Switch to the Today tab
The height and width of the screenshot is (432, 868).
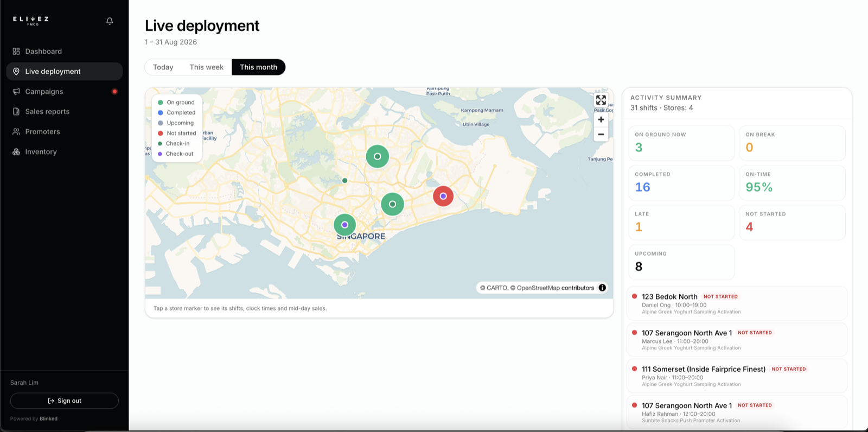coord(163,67)
